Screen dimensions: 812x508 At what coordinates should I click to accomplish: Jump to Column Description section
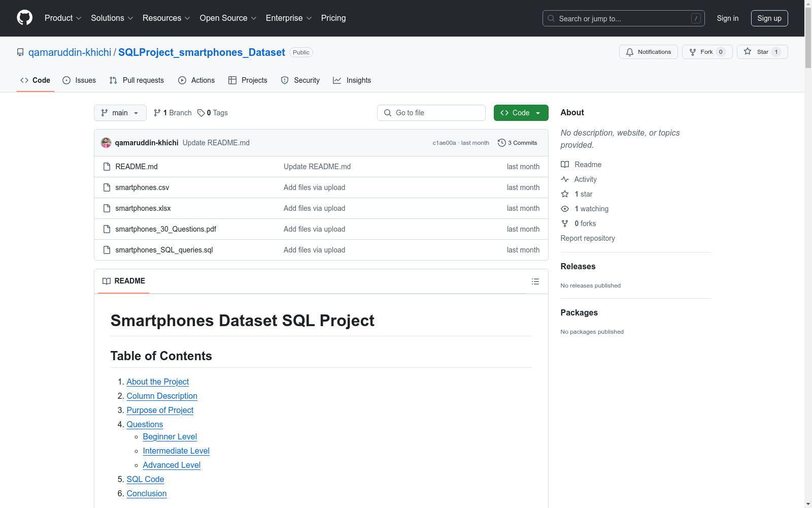pyautogui.click(x=162, y=396)
